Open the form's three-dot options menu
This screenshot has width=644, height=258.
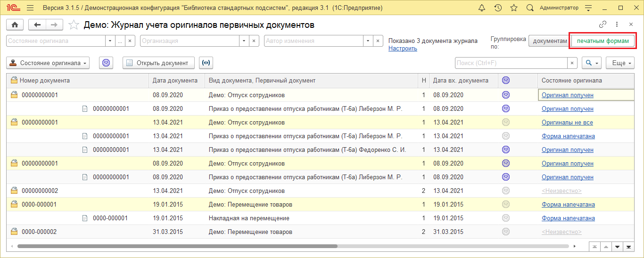click(x=617, y=25)
